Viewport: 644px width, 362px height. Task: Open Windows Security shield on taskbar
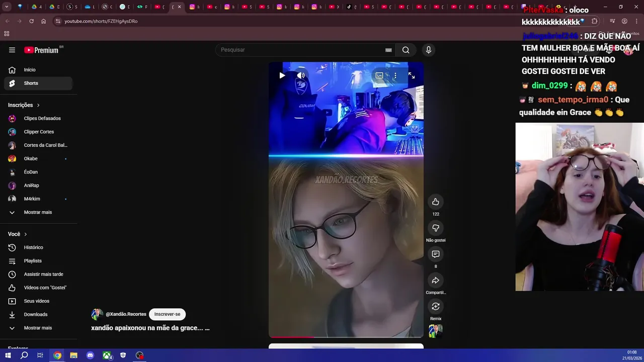point(123,355)
